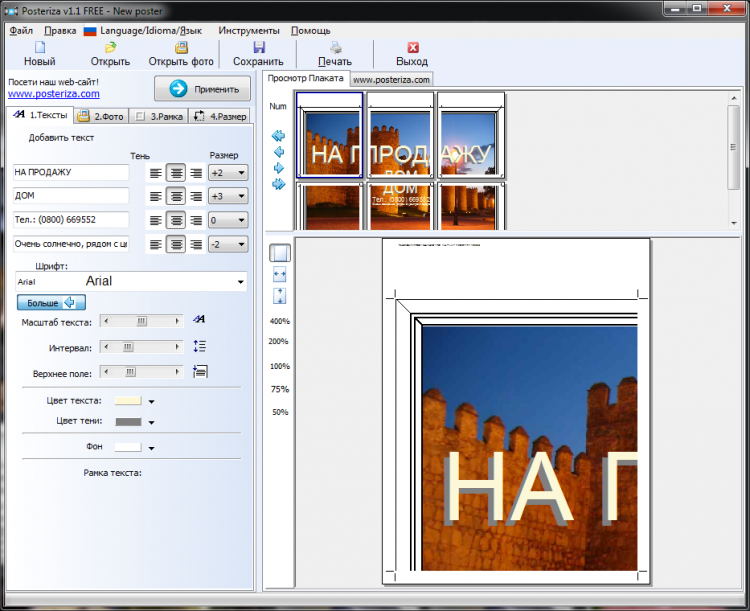Switch to the 2.Фото tab
The width and height of the screenshot is (750, 611).
(x=100, y=116)
